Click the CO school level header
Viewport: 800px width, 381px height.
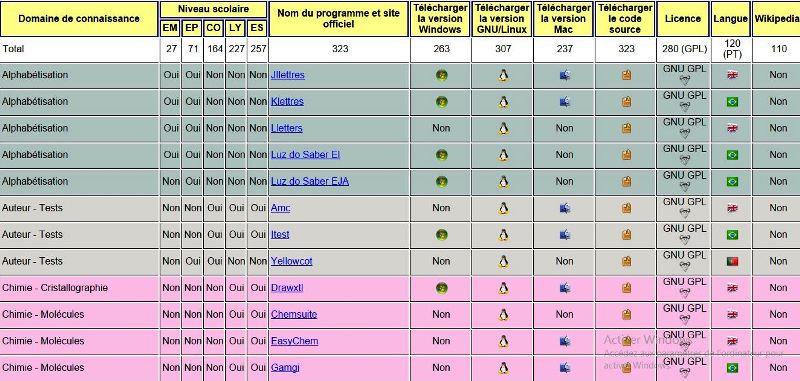[213, 28]
